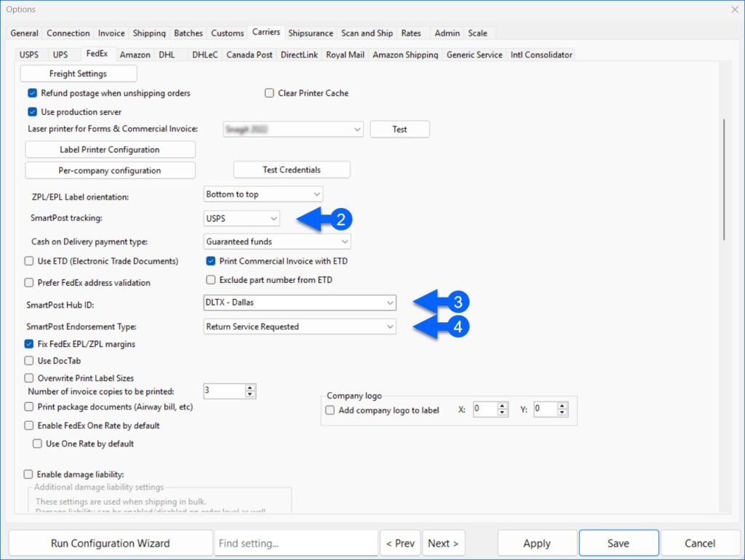
Task: Check Use ETD (Electronic Trade Documents)
Action: (28, 261)
